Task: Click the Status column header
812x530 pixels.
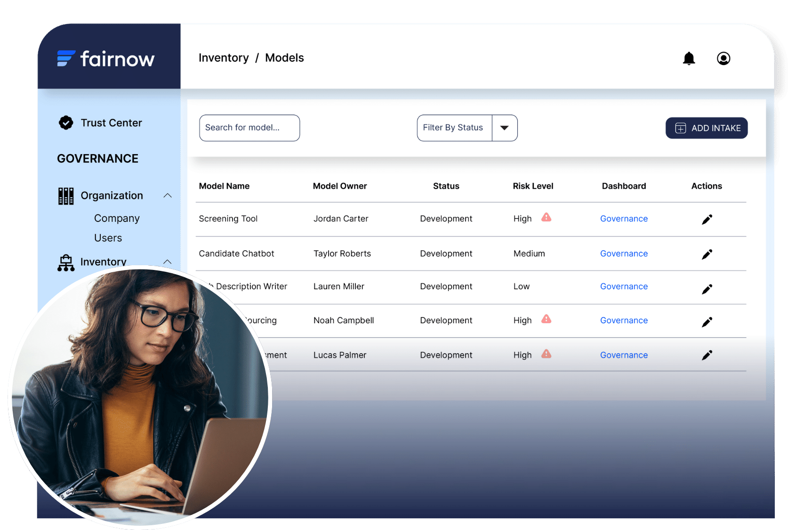Action: click(x=446, y=186)
